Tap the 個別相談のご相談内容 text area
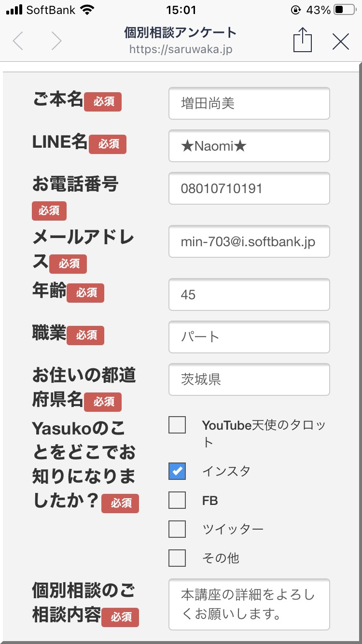This screenshot has height=644, width=362. coord(249,604)
